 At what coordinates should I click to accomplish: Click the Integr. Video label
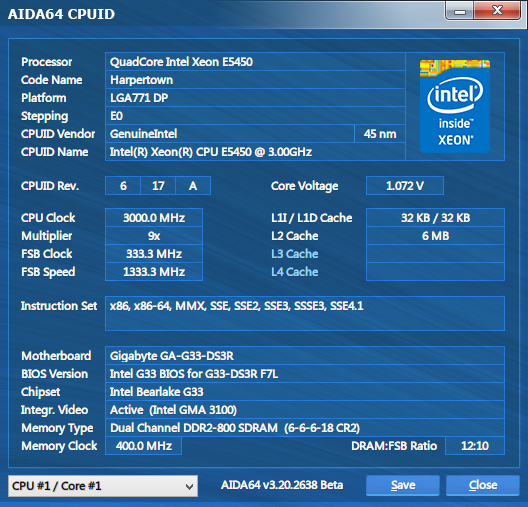54,410
